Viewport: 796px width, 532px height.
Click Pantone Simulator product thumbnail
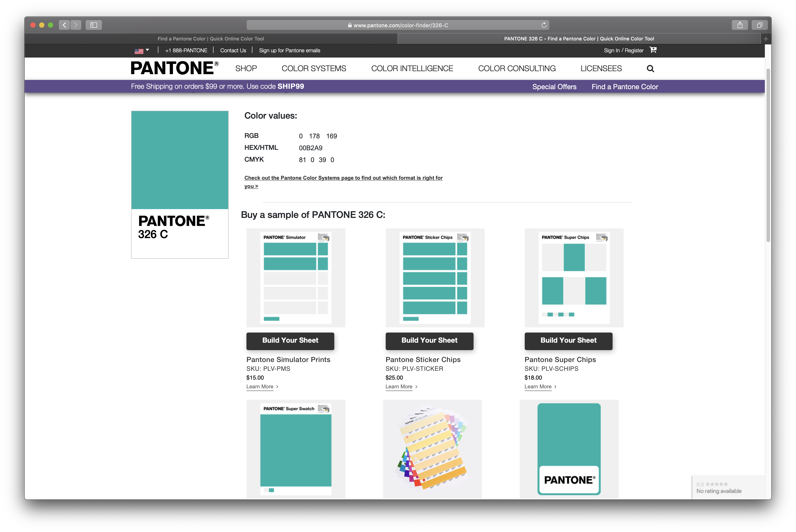pos(295,278)
